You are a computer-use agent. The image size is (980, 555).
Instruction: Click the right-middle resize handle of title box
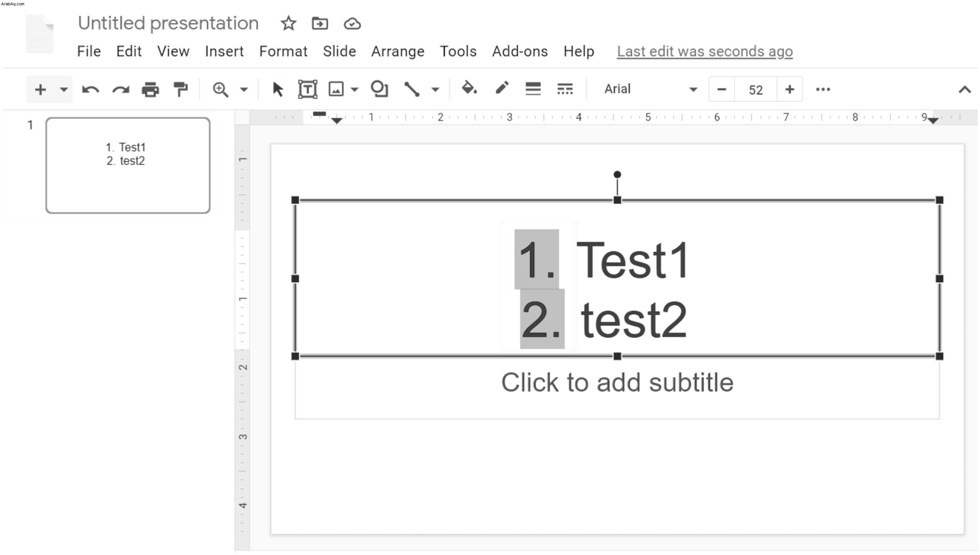(x=939, y=279)
